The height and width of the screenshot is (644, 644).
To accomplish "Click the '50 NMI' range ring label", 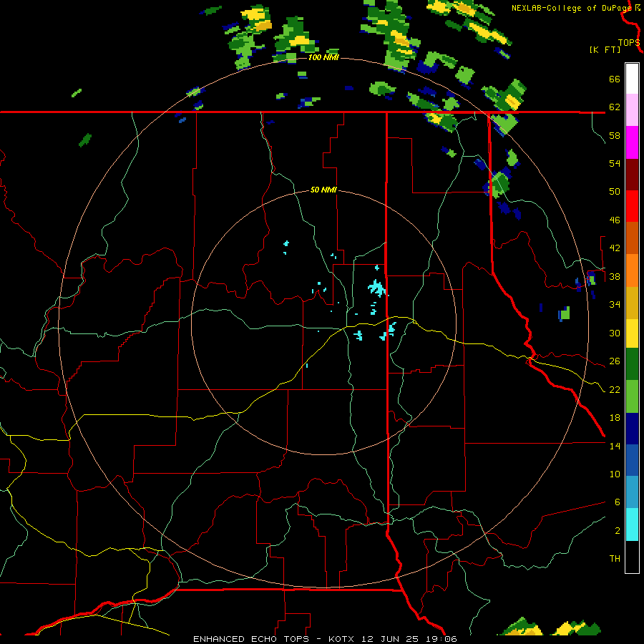I will click(x=323, y=190).
